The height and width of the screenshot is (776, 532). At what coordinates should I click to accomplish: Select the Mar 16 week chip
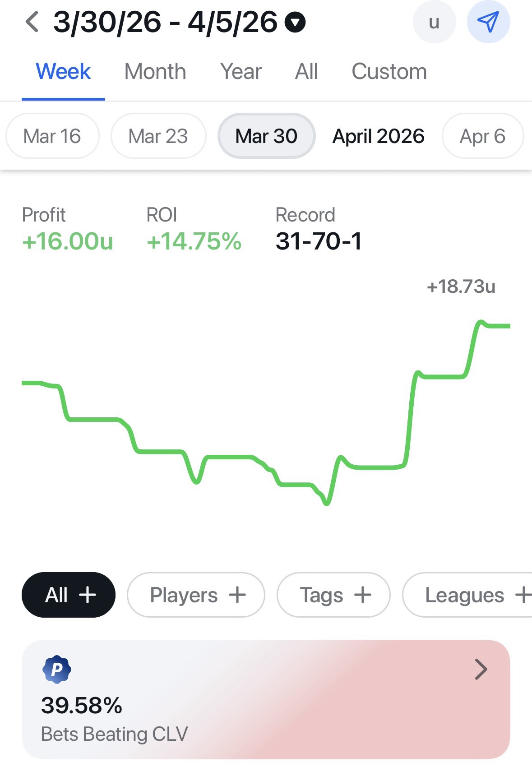pos(52,136)
